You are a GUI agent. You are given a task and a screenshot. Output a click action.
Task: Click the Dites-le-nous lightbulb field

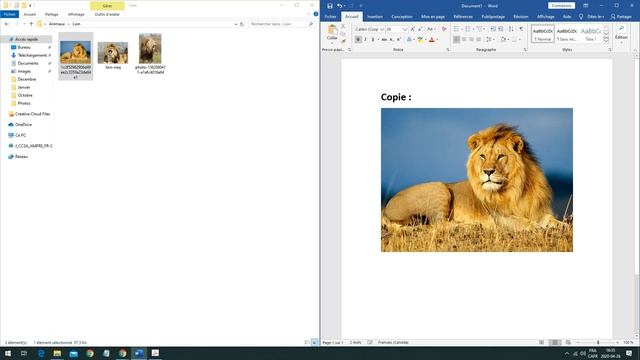pyautogui.click(x=591, y=17)
